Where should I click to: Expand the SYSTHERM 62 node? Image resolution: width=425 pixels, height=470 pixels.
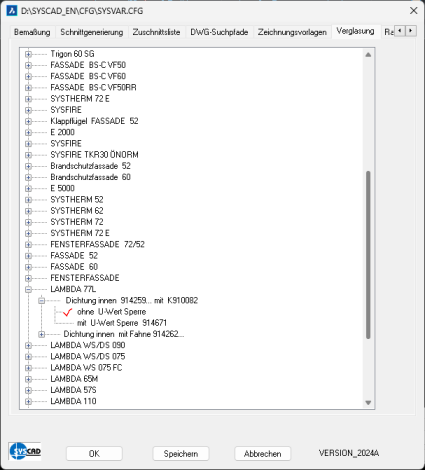tap(28, 211)
